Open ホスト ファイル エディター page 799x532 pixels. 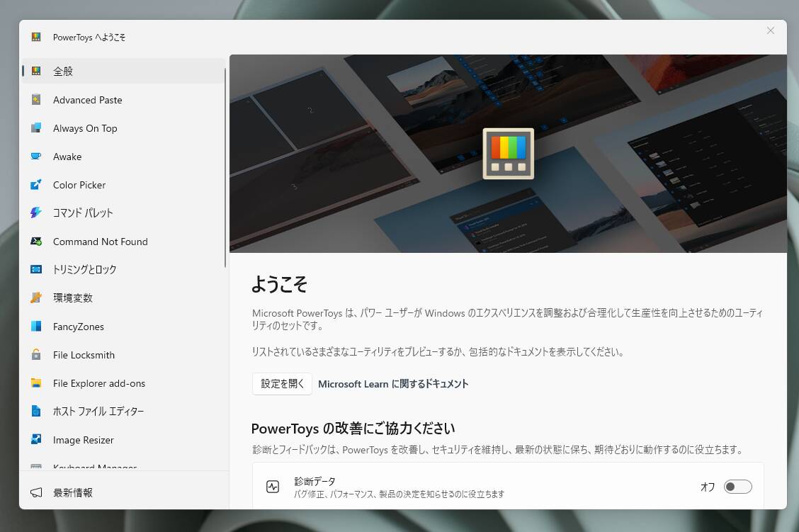point(123,411)
